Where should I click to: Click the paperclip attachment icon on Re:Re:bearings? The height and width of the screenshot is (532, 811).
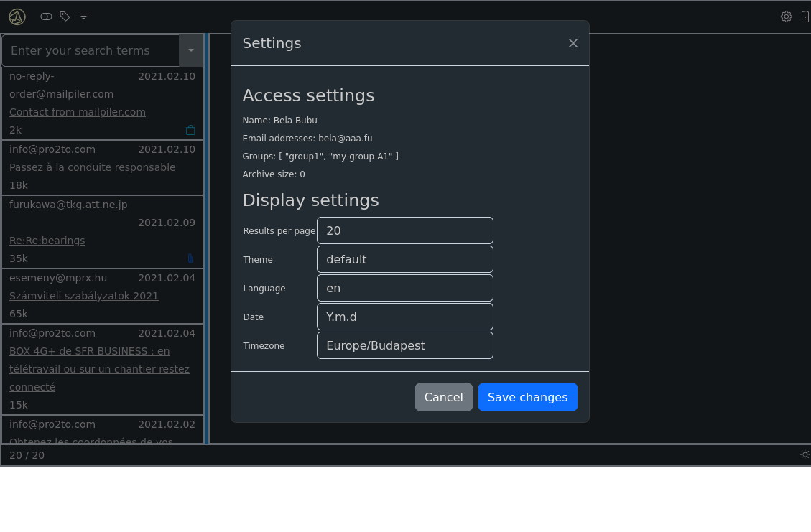[x=190, y=258]
